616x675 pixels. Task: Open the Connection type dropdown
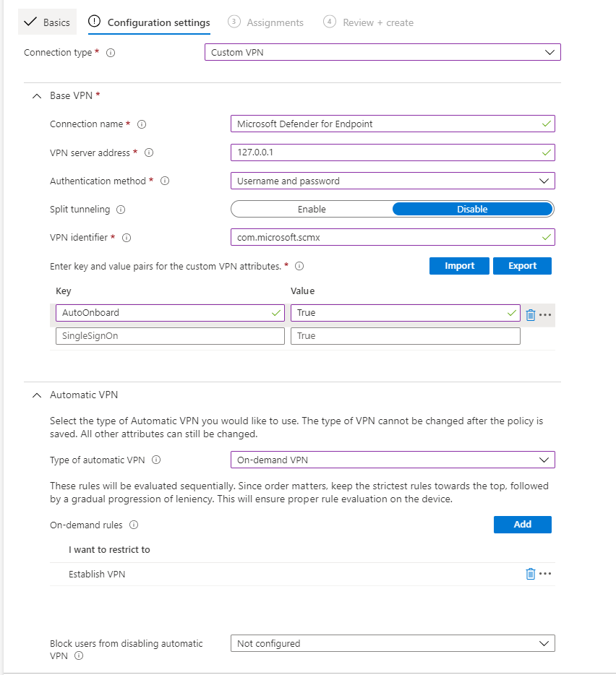click(382, 53)
